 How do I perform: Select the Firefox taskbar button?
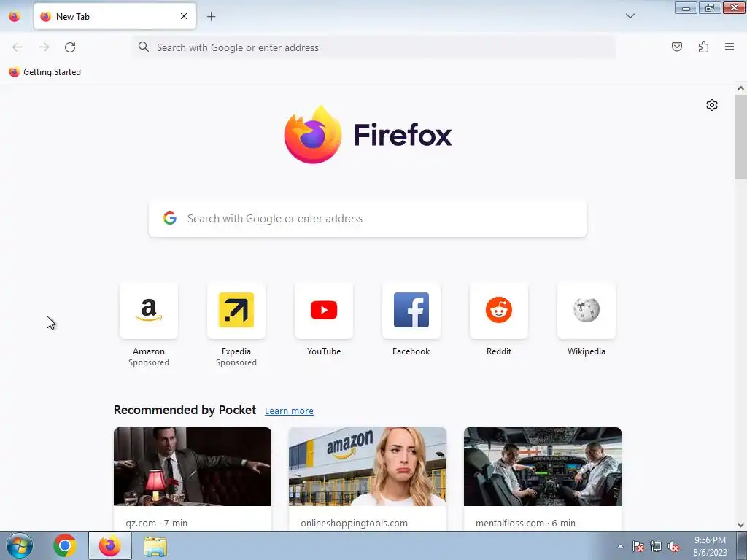pyautogui.click(x=110, y=545)
